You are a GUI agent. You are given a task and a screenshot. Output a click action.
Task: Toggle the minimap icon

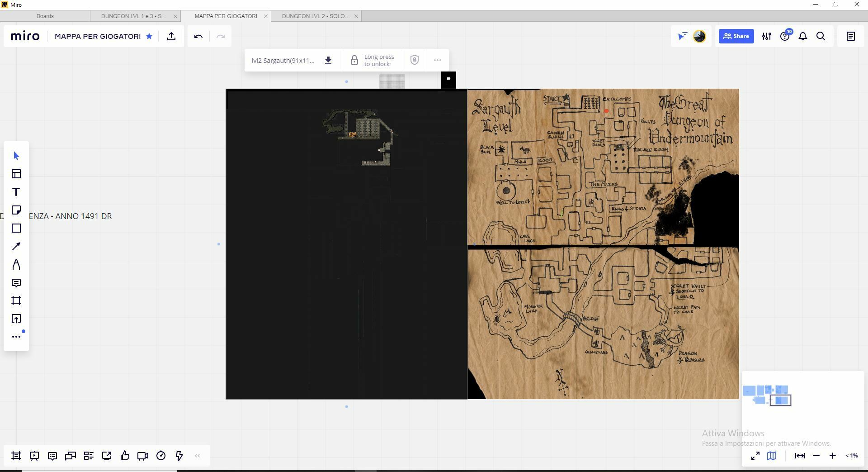(772, 456)
